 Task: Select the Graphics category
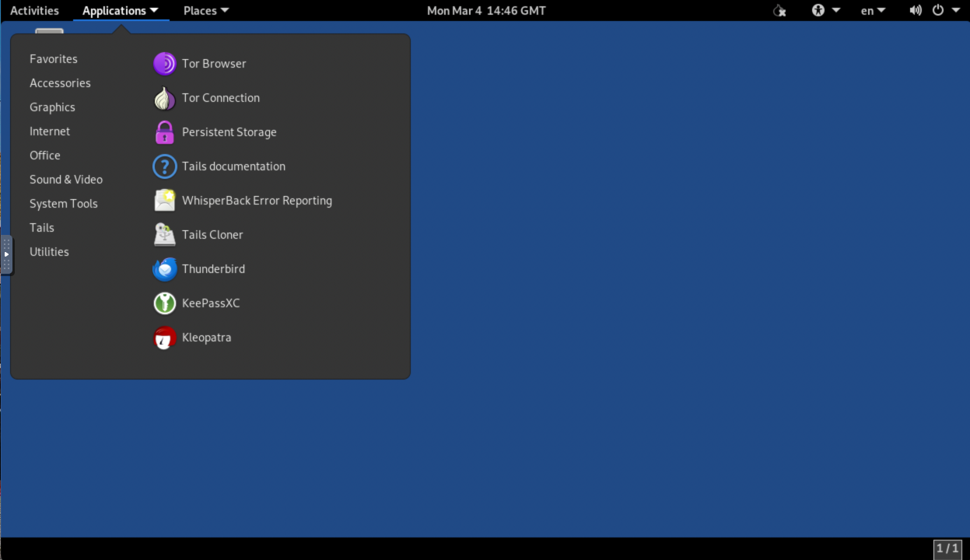pos(52,107)
